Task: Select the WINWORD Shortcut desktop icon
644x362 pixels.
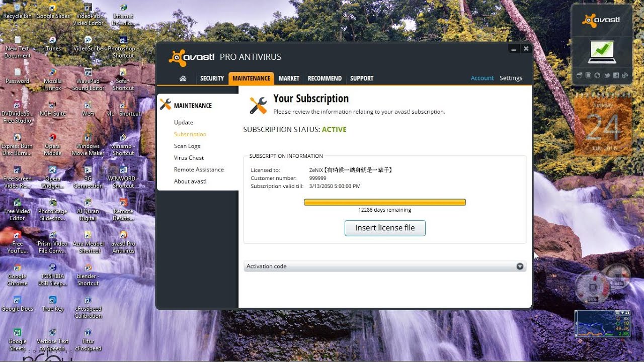Action: 123,178
